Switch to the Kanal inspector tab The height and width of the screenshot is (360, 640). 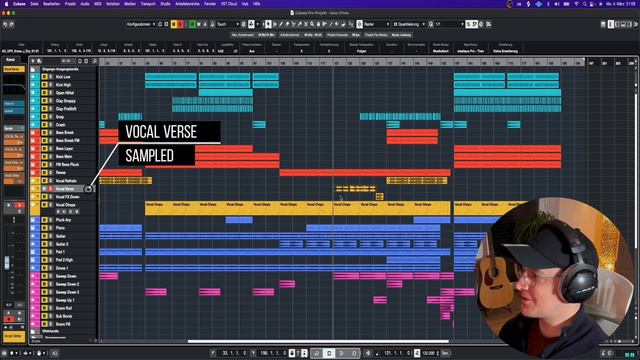pos(10,60)
